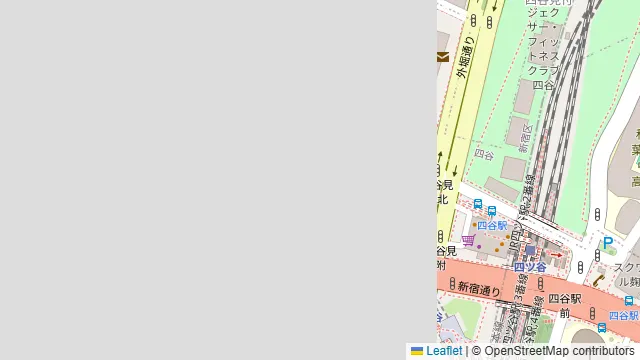The image size is (640, 360).
Task: Click the purple dot right of the shopping cart
Action: pos(479,247)
